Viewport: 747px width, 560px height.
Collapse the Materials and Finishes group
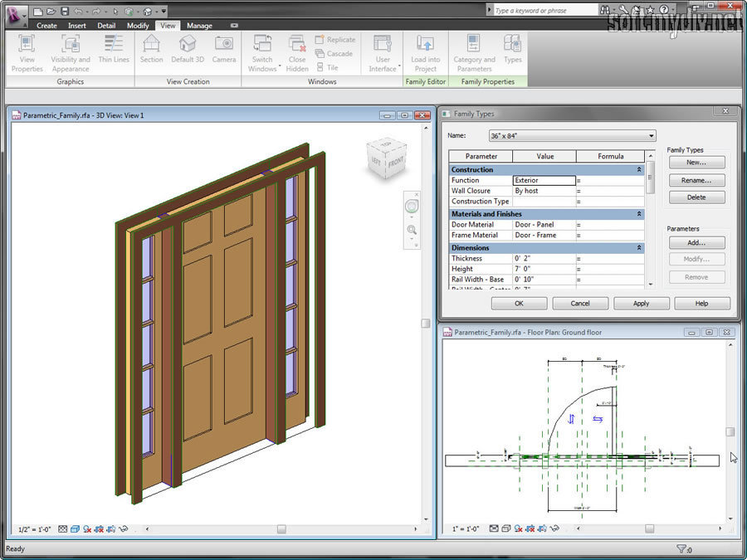tap(638, 214)
